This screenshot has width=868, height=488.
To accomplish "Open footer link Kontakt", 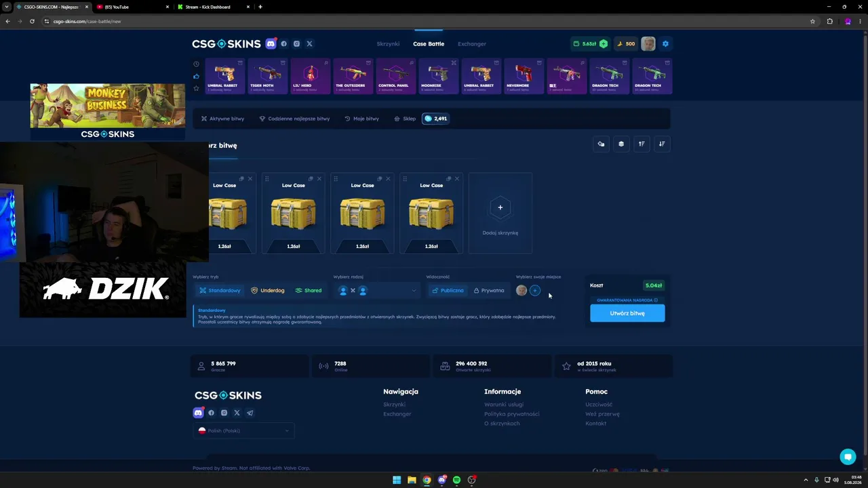I will pyautogui.click(x=596, y=424).
